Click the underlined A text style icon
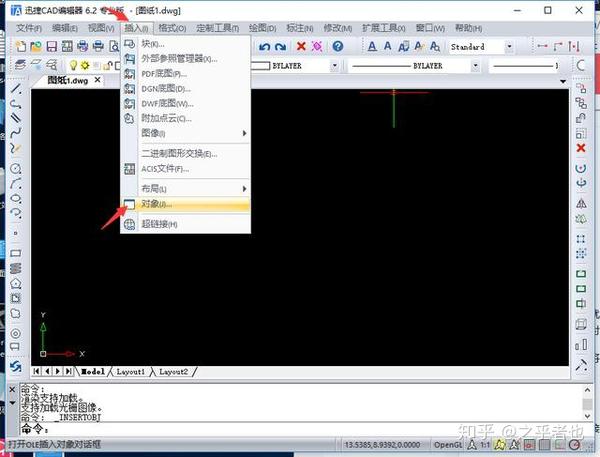Viewport: 600px width, 457px height. tap(372, 46)
